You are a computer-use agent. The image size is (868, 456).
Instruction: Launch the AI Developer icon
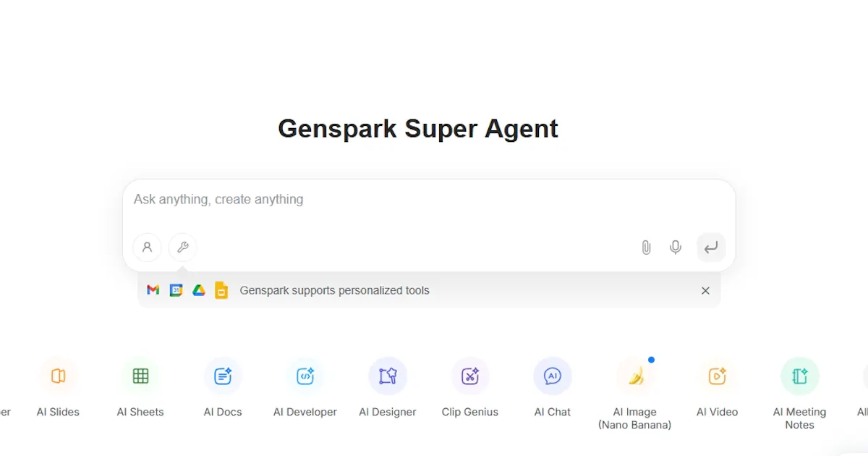[x=305, y=376]
